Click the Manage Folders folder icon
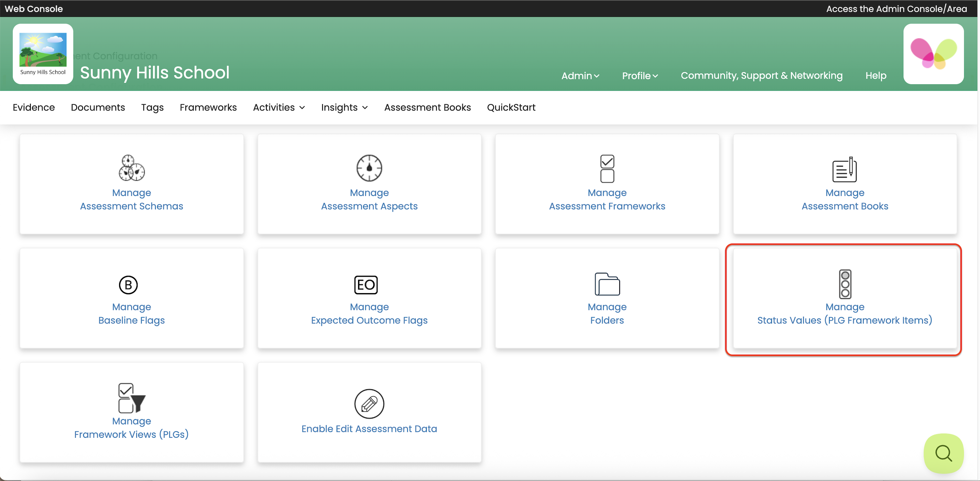This screenshot has width=980, height=481. [x=607, y=284]
